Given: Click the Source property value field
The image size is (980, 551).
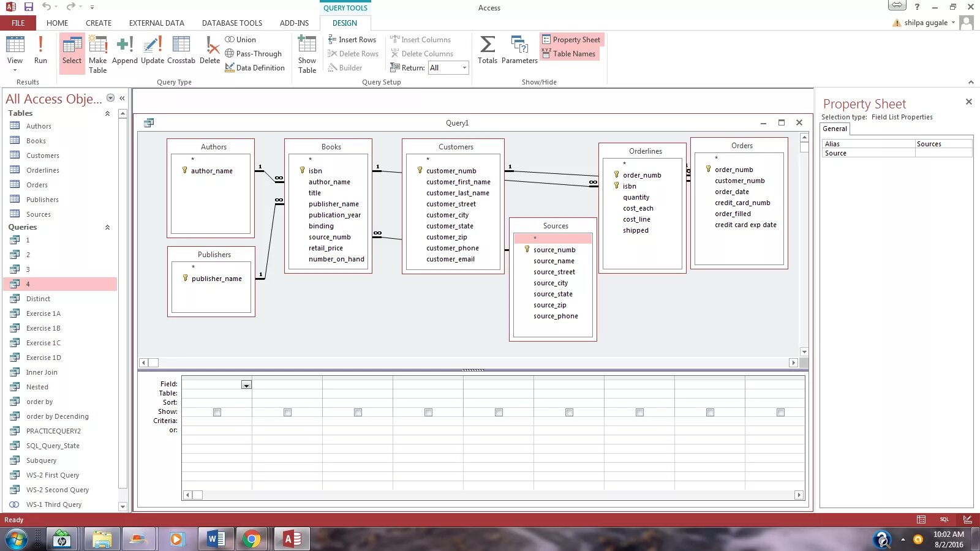Looking at the screenshot, I should click(943, 153).
